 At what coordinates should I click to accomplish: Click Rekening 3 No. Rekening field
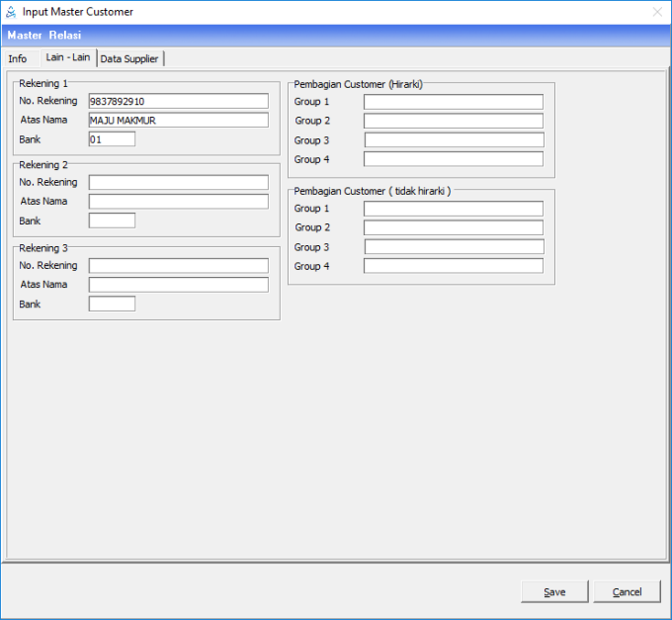tap(178, 266)
